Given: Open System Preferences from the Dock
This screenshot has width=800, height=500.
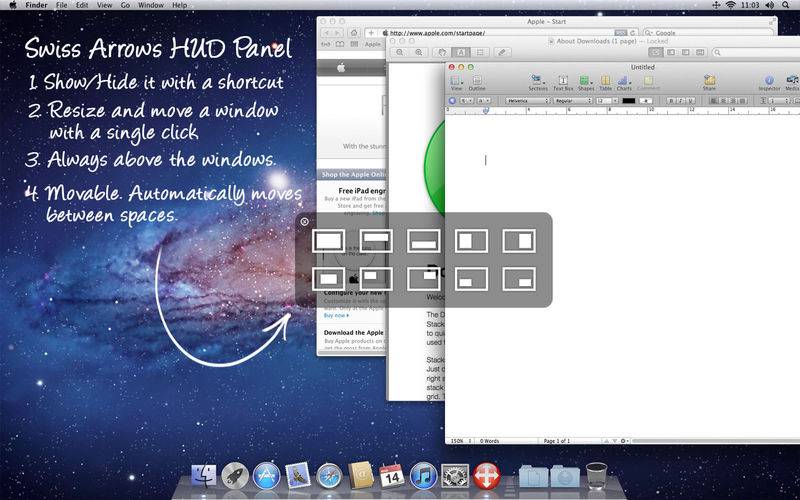Looking at the screenshot, I should (x=455, y=477).
